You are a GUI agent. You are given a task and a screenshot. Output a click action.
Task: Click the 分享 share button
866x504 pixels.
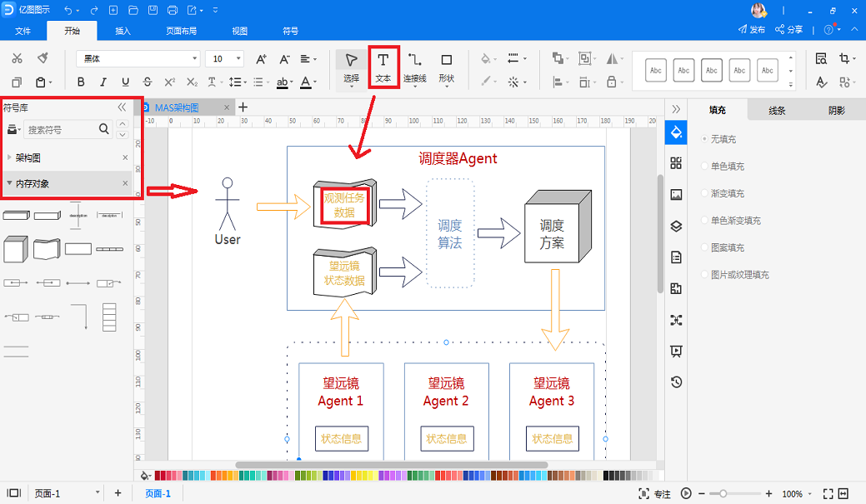click(788, 29)
